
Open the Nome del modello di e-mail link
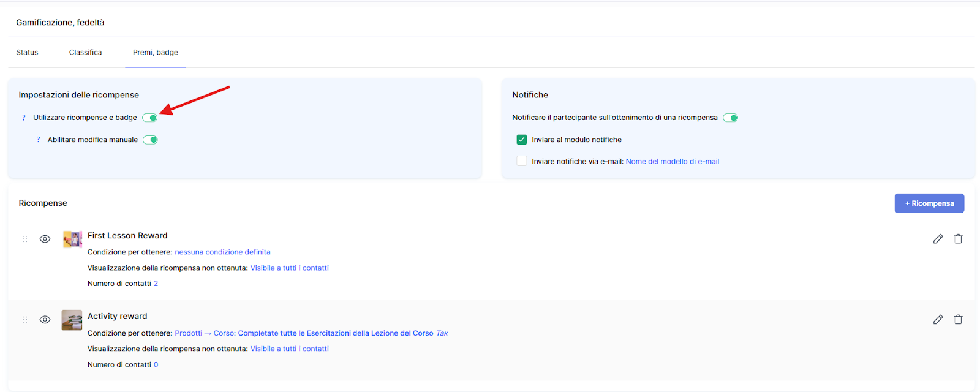point(672,162)
